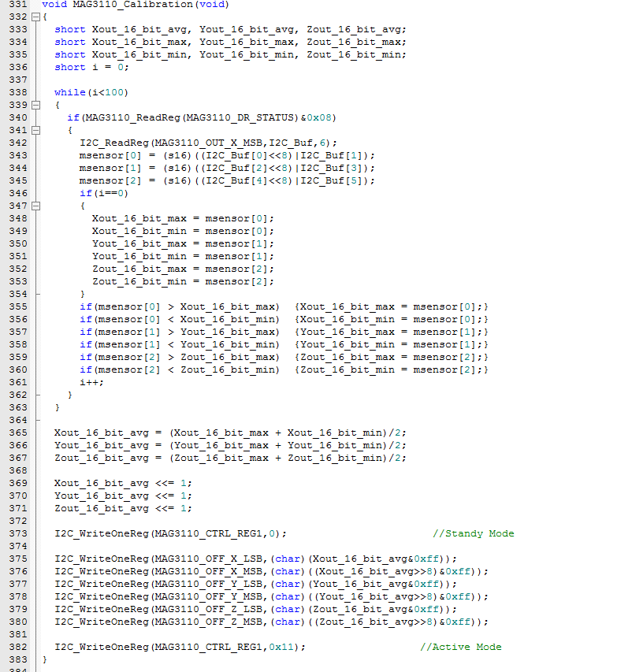Click MAG3110_DR_STATUS constant
This screenshot has width=617, height=672.
(240, 117)
